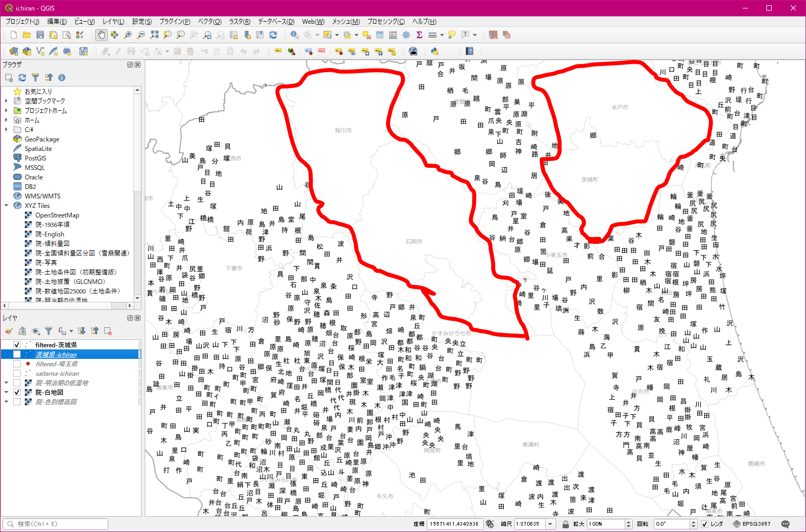The height and width of the screenshot is (532, 806).
Task: Collapse the XYZ Tiles tree node
Action: click(6, 206)
